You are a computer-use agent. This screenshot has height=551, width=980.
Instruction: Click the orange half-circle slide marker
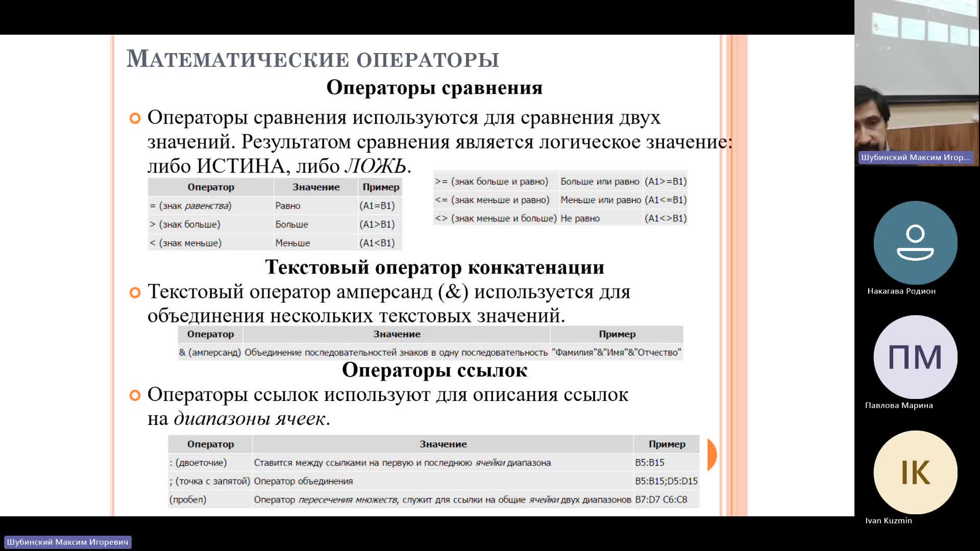tap(712, 455)
